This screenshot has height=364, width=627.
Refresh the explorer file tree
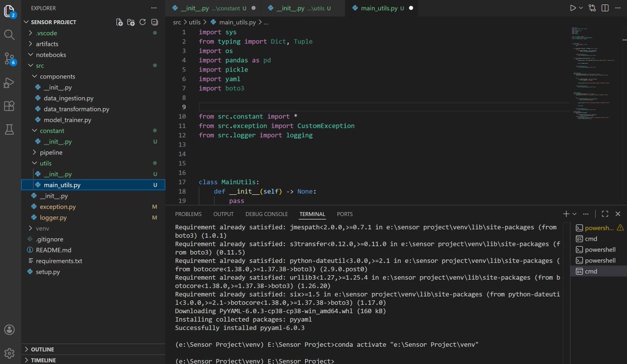click(x=142, y=21)
